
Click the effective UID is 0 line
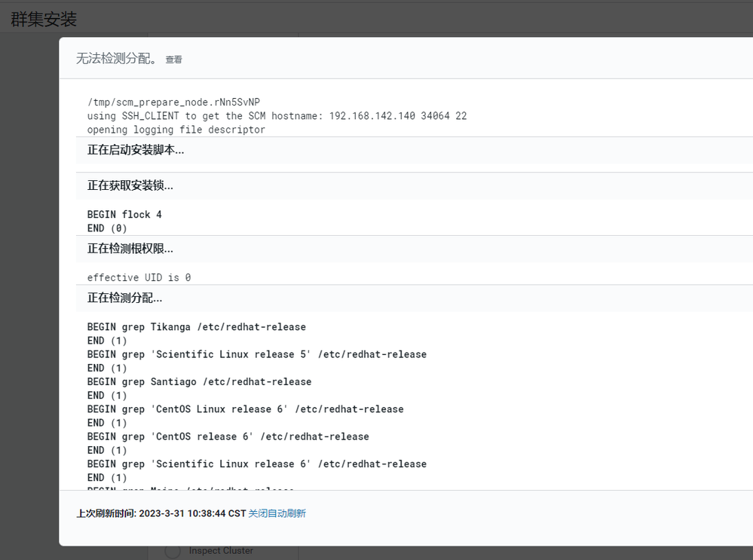[139, 278]
